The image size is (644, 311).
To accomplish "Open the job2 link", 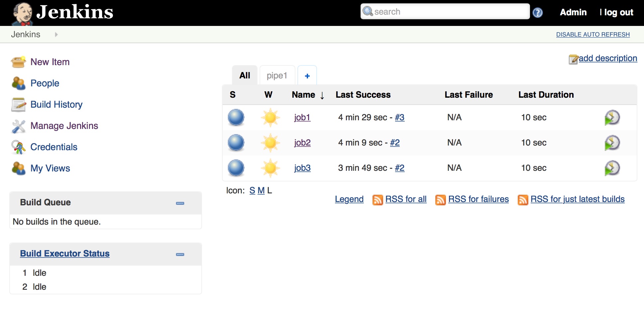I will [x=302, y=143].
